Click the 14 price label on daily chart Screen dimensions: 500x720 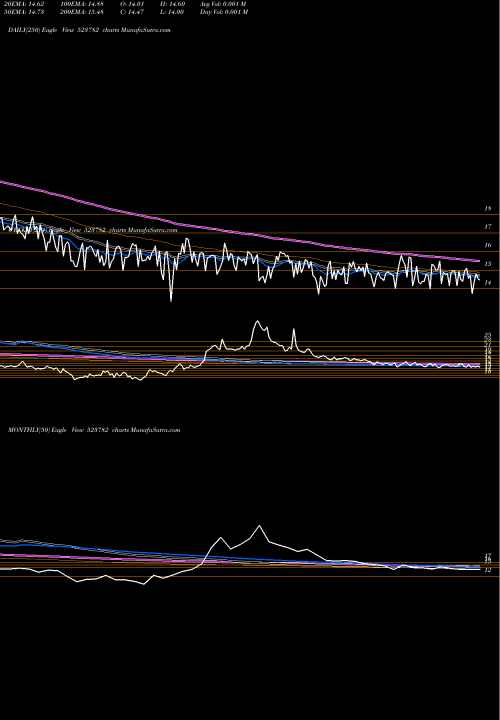click(x=488, y=283)
